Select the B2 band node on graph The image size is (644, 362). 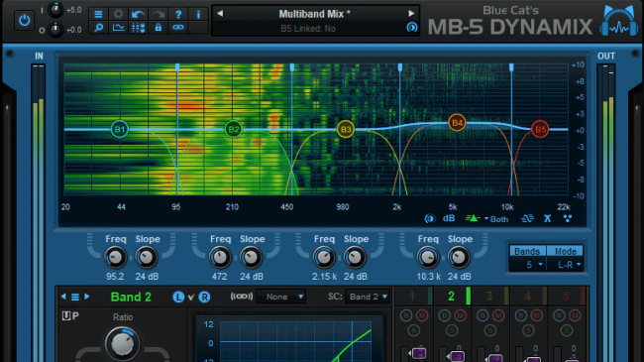pos(233,129)
